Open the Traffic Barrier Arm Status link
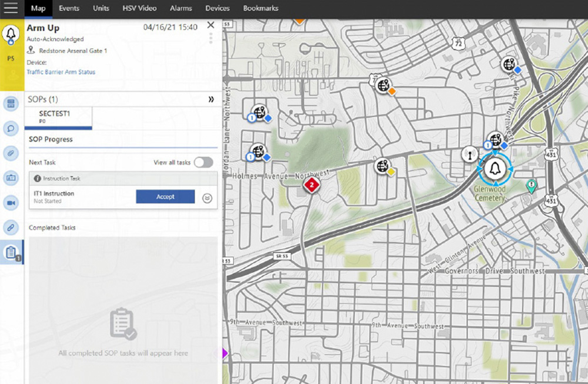Viewport: 588px width, 384px height. coord(61,72)
